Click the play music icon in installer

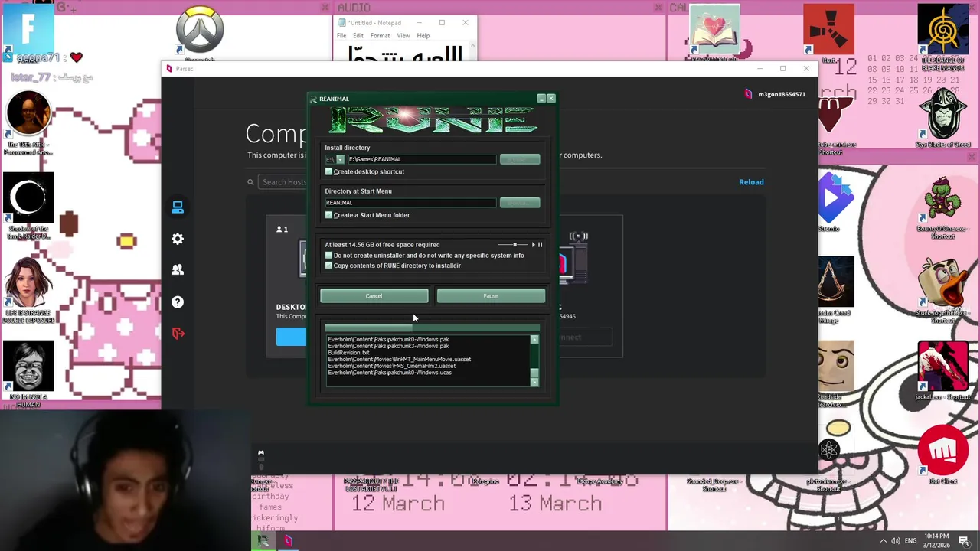[534, 245]
